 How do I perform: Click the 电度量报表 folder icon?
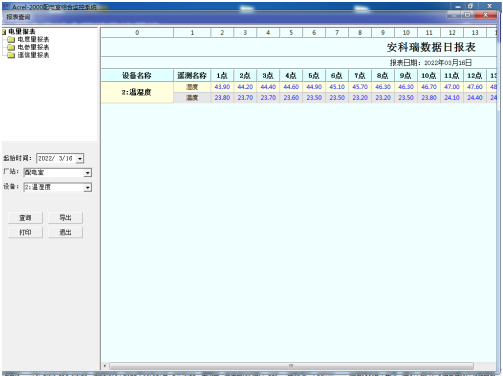pyautogui.click(x=11, y=39)
